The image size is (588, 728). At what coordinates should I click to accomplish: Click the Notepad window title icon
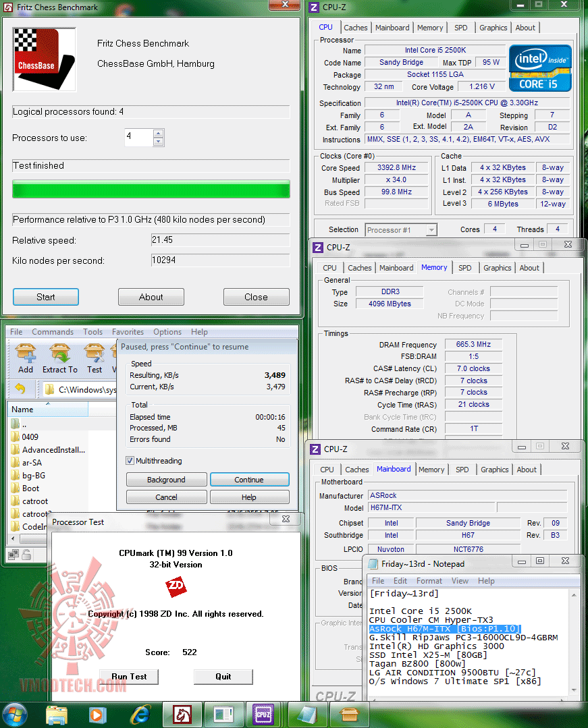click(x=373, y=563)
